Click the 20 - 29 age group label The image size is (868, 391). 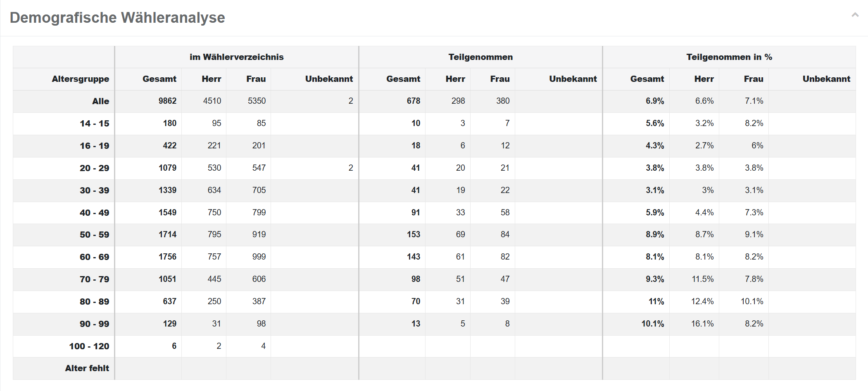(x=94, y=168)
